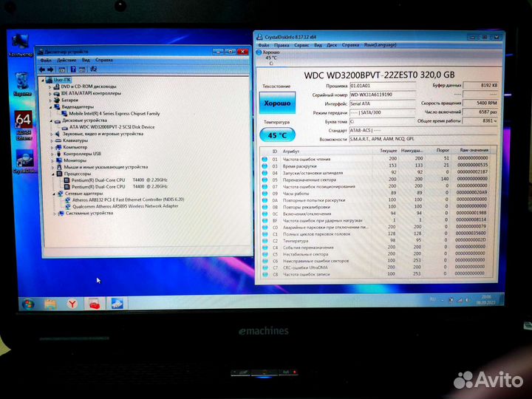The image size is (532, 399).
Task: Open Правка menu in CrystalDiskInfo
Action: [x=282, y=45]
